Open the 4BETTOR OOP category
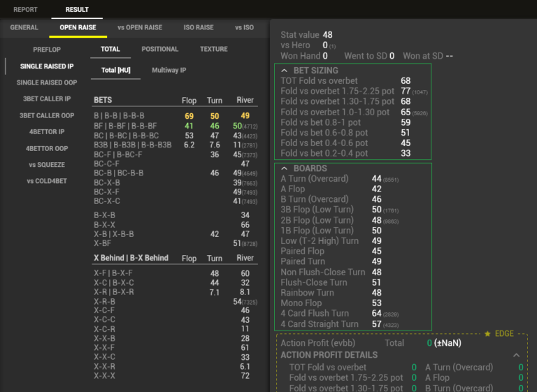537x392 pixels. [x=47, y=148]
